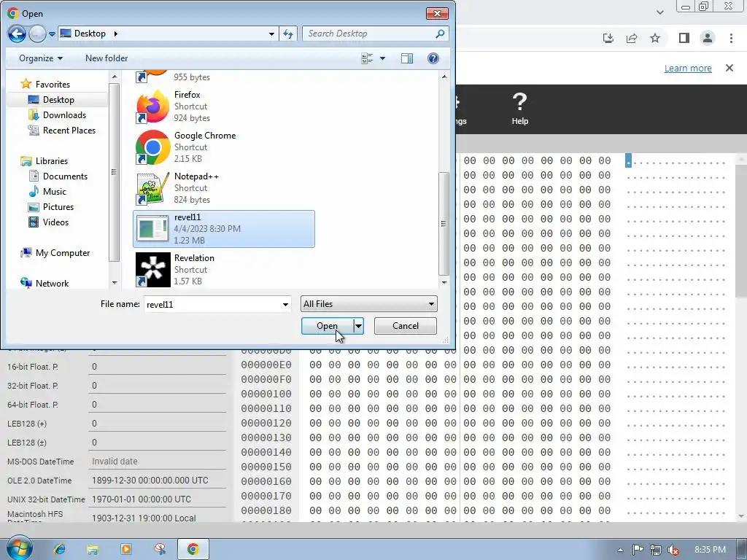Open Windows Media Player from taskbar
This screenshot has height=560, width=747.
(x=126, y=549)
